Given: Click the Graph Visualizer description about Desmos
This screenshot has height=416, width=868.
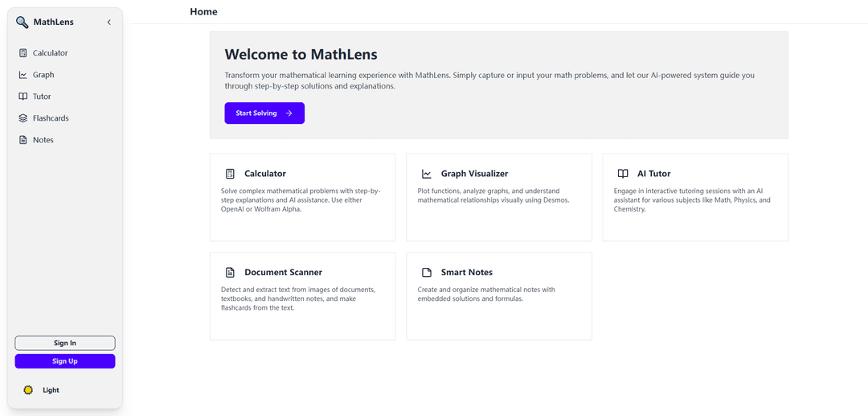Looking at the screenshot, I should pos(493,196).
